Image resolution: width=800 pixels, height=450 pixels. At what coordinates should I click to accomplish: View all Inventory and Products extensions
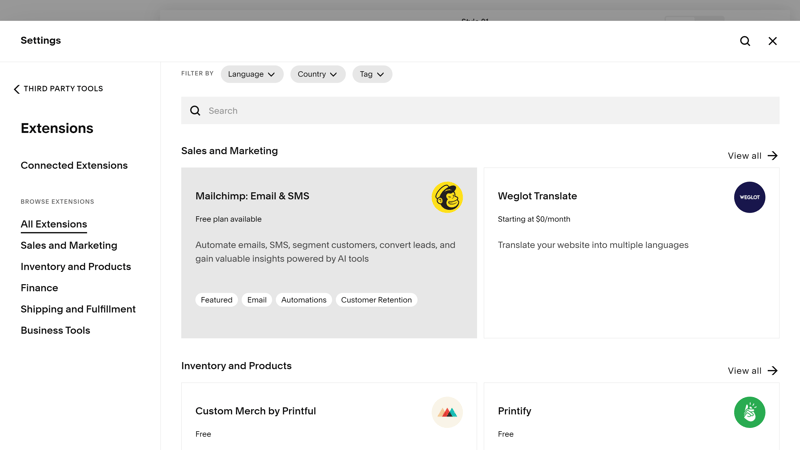[x=753, y=371]
